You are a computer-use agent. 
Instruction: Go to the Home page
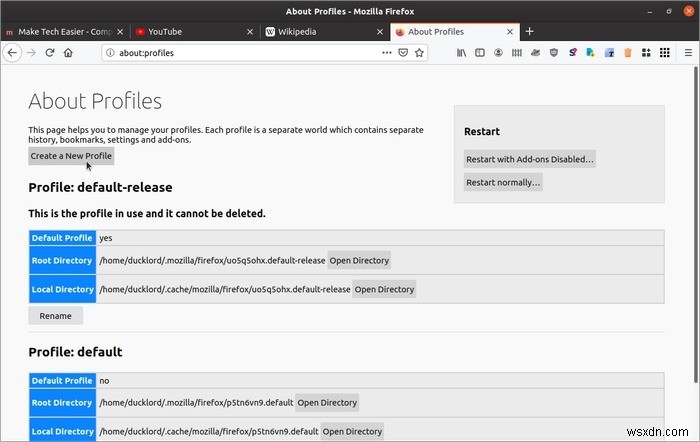67,53
